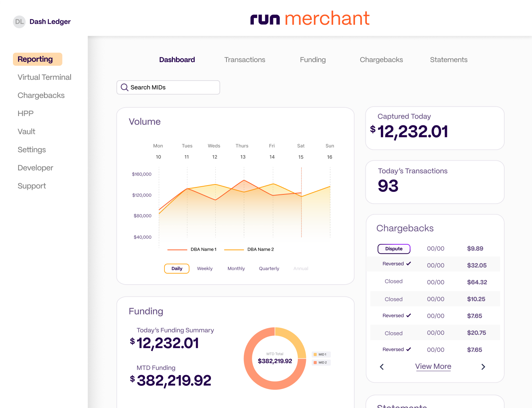Select Quarterly in the volume period selector
The height and width of the screenshot is (408, 532).
[269, 268]
